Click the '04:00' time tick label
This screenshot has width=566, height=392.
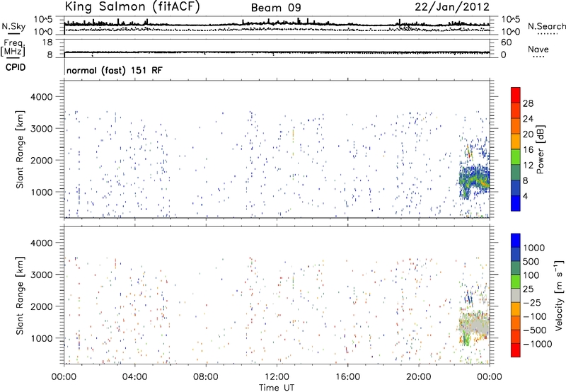pyautogui.click(x=134, y=377)
